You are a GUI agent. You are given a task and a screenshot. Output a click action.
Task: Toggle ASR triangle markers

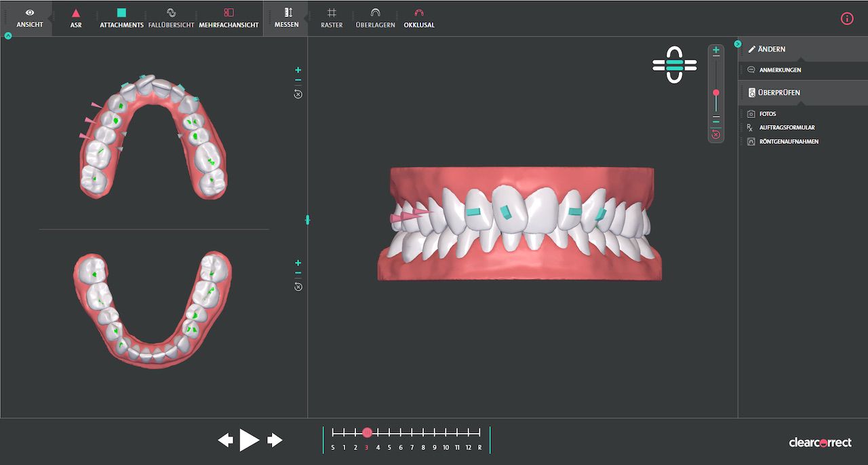click(x=76, y=18)
